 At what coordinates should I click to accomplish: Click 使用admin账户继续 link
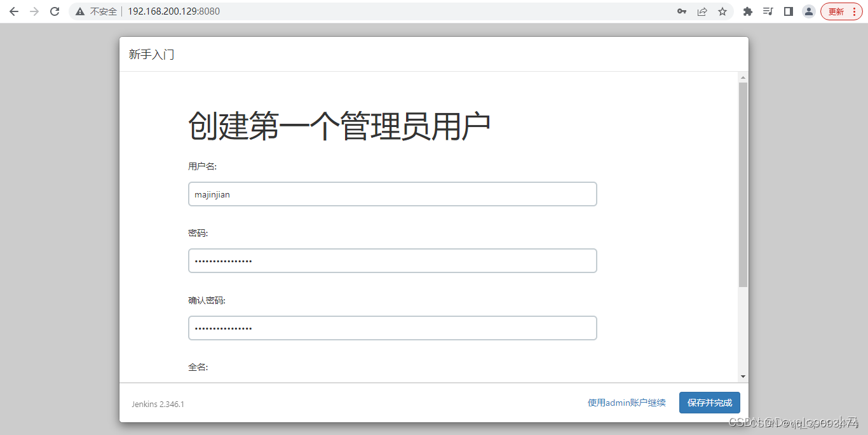pos(627,403)
